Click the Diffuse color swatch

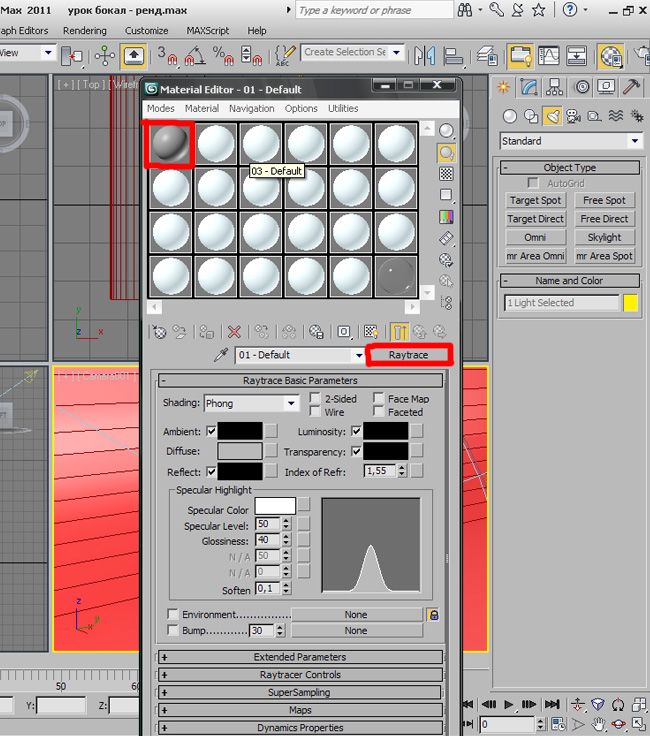[240, 451]
